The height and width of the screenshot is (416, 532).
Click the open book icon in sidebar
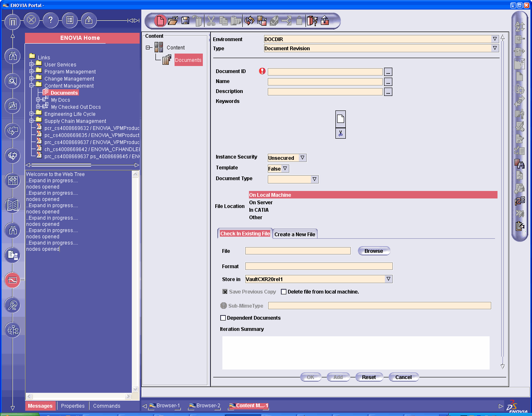[12, 205]
